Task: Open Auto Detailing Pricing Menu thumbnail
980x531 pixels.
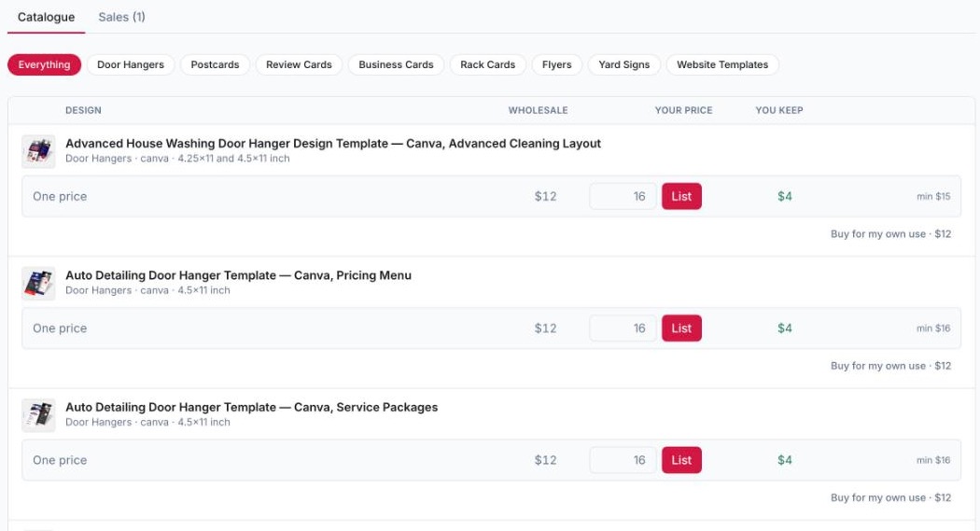Action: tap(39, 284)
